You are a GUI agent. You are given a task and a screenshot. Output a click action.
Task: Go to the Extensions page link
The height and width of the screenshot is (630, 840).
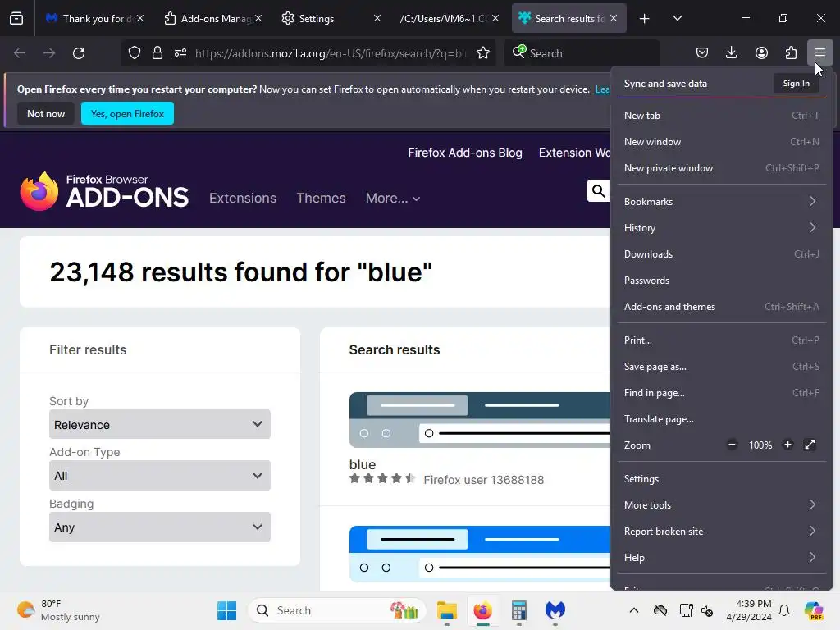tap(243, 199)
